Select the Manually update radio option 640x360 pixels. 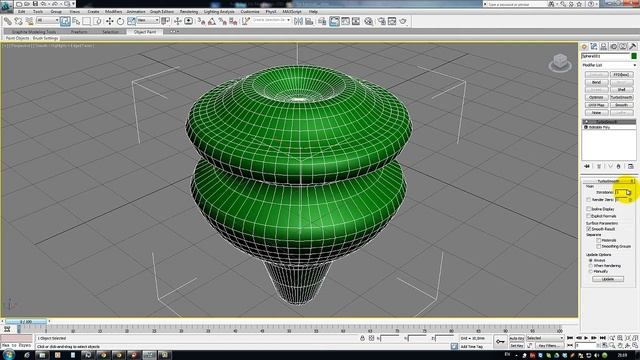(x=591, y=271)
